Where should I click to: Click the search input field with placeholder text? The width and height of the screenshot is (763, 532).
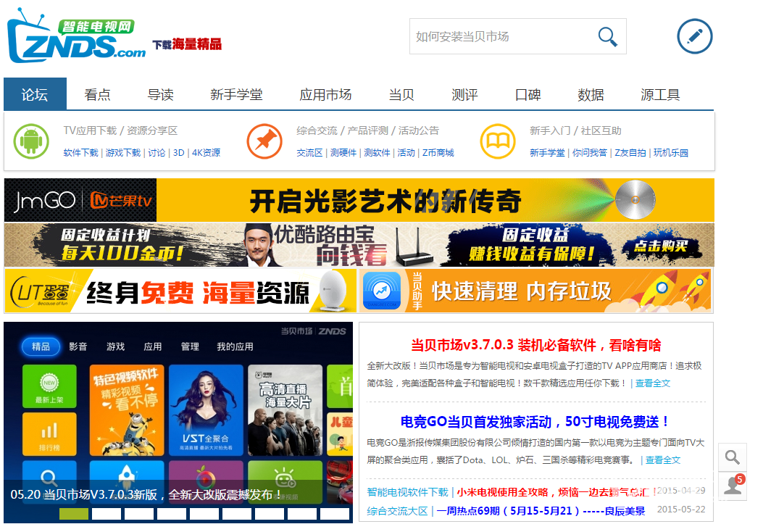tap(500, 36)
